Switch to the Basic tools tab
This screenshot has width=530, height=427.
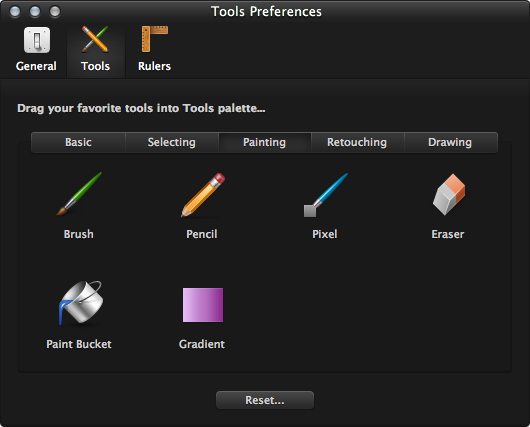[x=78, y=142]
